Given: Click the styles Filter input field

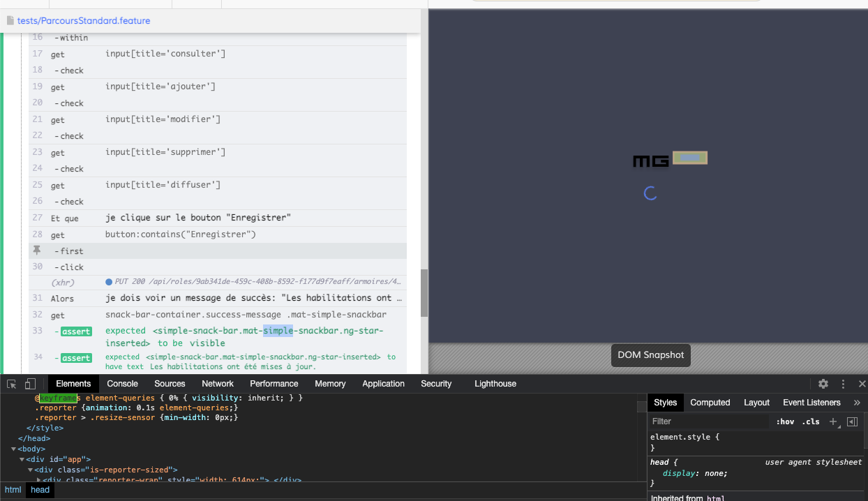Looking at the screenshot, I should point(705,421).
